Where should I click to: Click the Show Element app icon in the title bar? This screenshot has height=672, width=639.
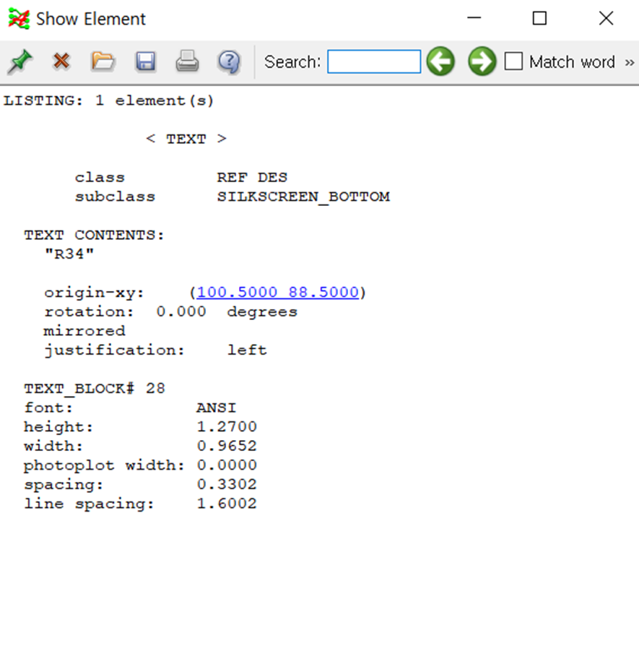[19, 19]
